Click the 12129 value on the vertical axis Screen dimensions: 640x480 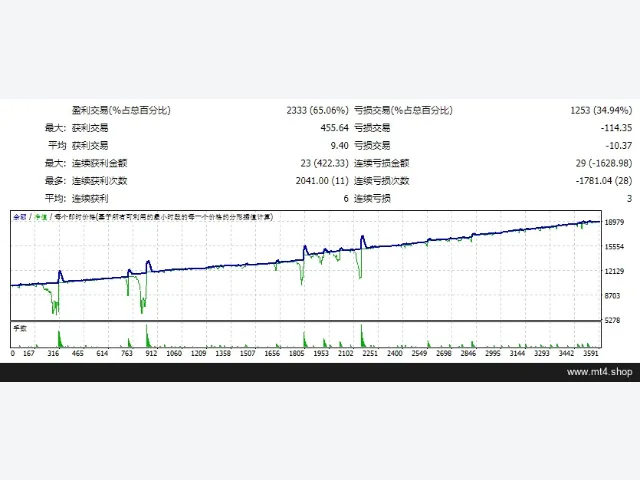point(614,271)
